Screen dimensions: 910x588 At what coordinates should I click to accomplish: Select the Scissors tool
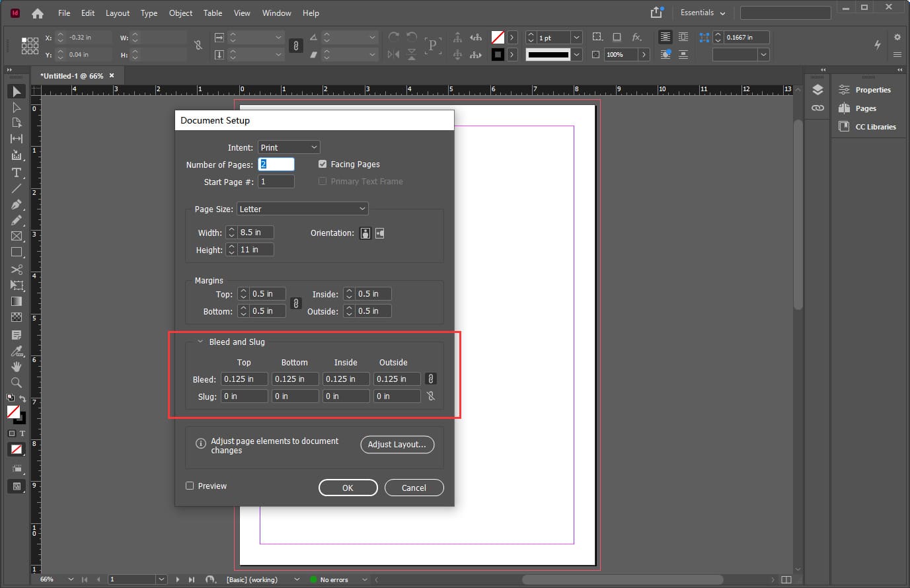[17, 270]
